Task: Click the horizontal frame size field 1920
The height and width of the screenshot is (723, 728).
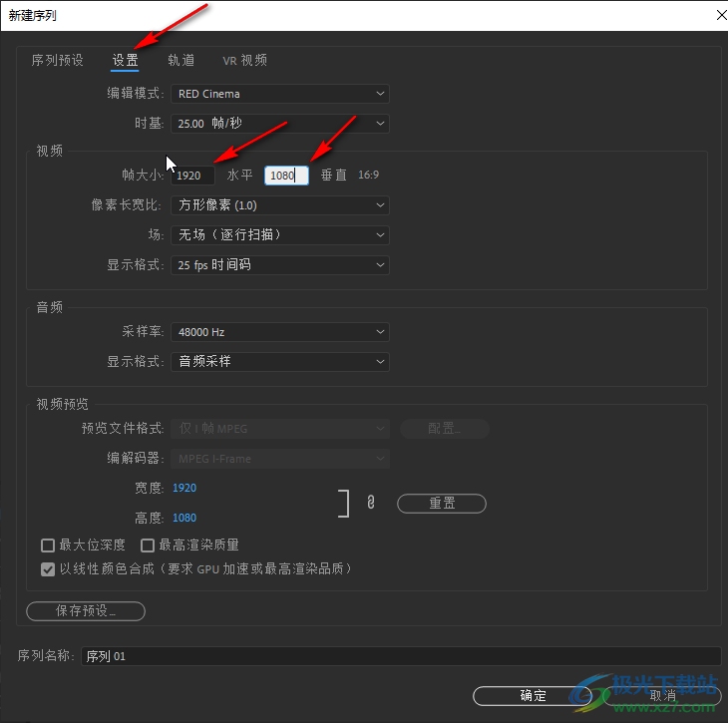Action: click(192, 176)
